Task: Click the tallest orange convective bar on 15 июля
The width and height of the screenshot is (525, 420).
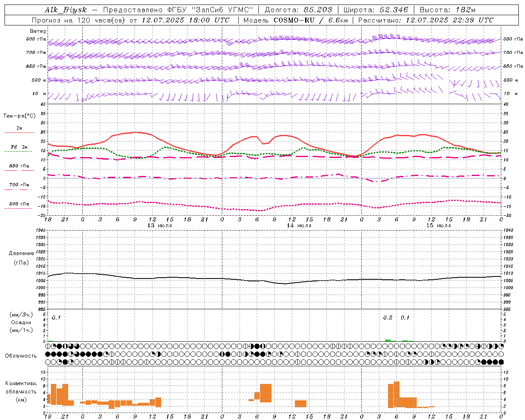Action: (397, 395)
